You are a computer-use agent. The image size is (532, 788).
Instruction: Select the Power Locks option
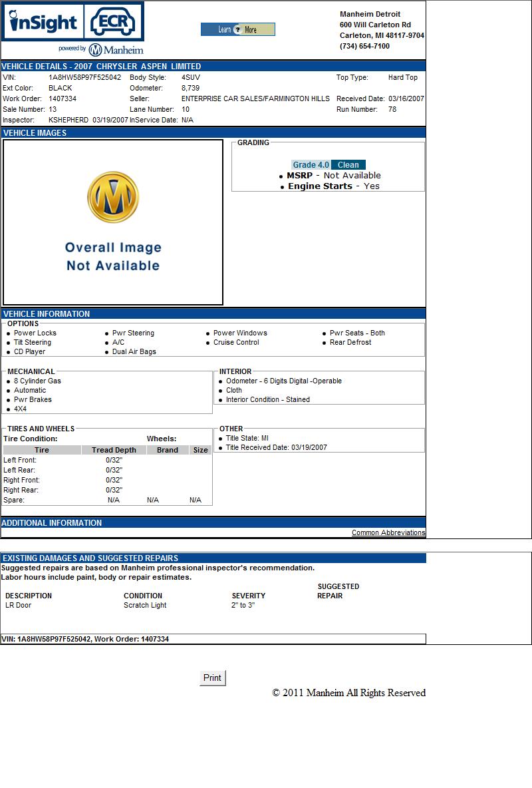click(x=35, y=333)
